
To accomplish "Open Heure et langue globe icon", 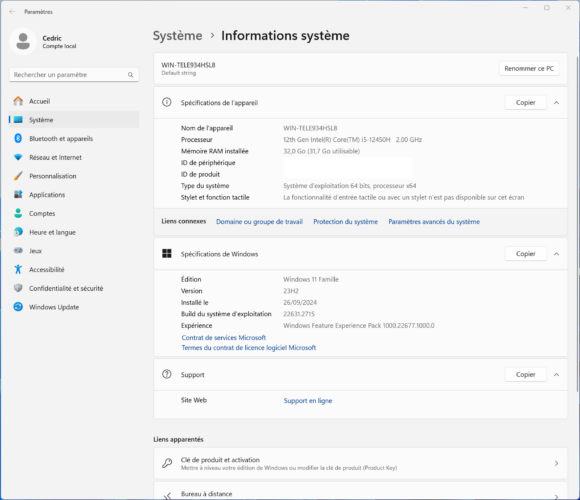I will click(x=18, y=232).
